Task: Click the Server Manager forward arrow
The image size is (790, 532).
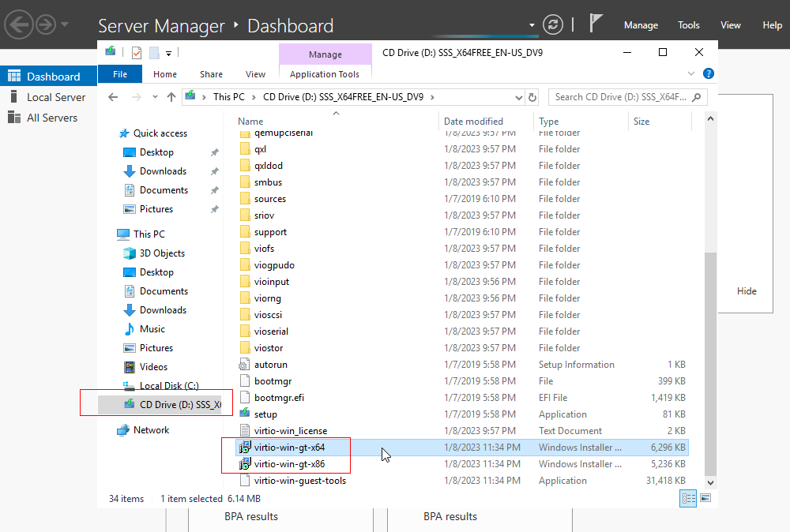Action: pyautogui.click(x=47, y=24)
